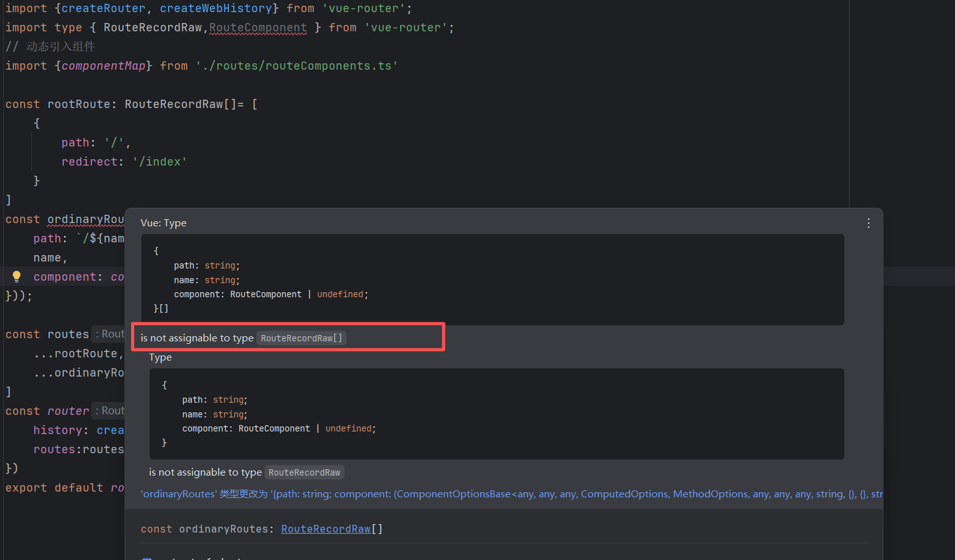Click the '}[]' closing of the array type
Viewport: 955px width, 560px height.
click(x=161, y=309)
